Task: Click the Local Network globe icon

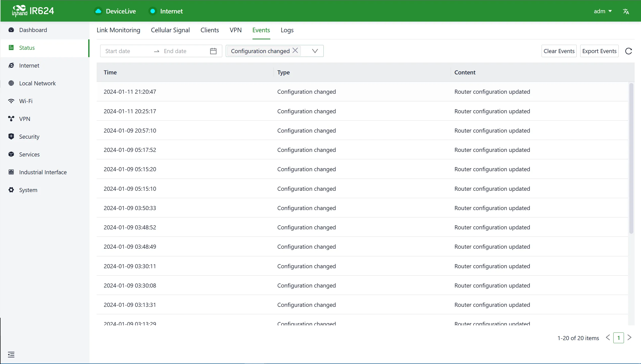Action: [11, 83]
